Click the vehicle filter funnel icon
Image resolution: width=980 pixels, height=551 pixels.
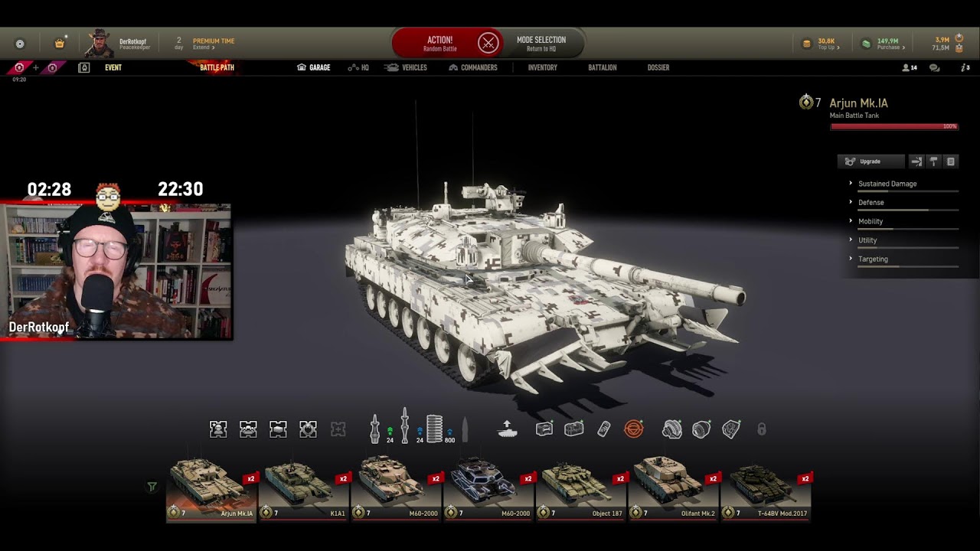click(x=152, y=487)
